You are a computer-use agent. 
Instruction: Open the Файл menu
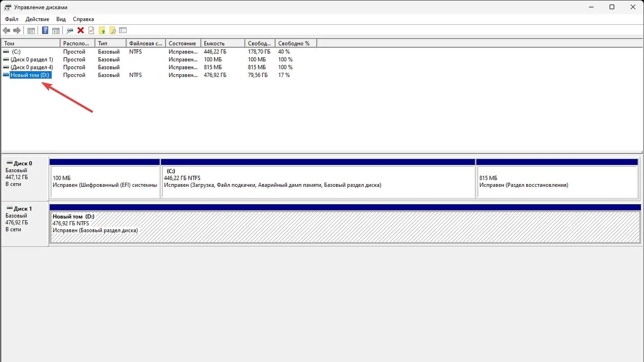(12, 19)
